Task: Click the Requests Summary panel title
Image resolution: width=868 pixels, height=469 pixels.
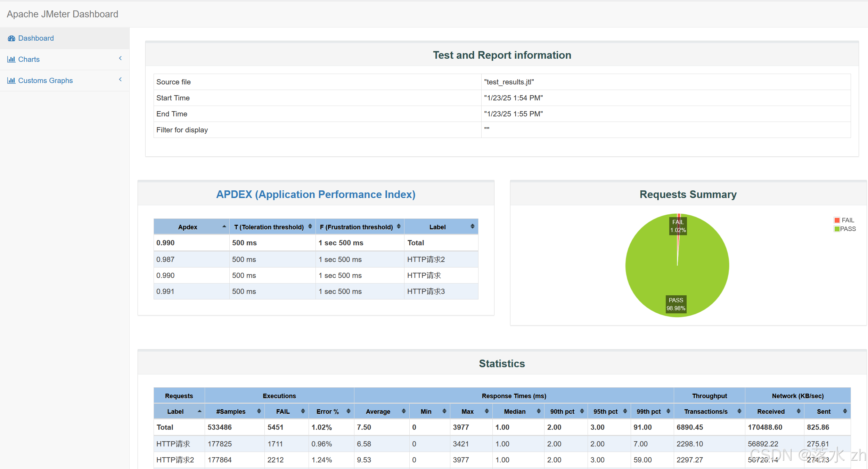Action: pos(688,194)
